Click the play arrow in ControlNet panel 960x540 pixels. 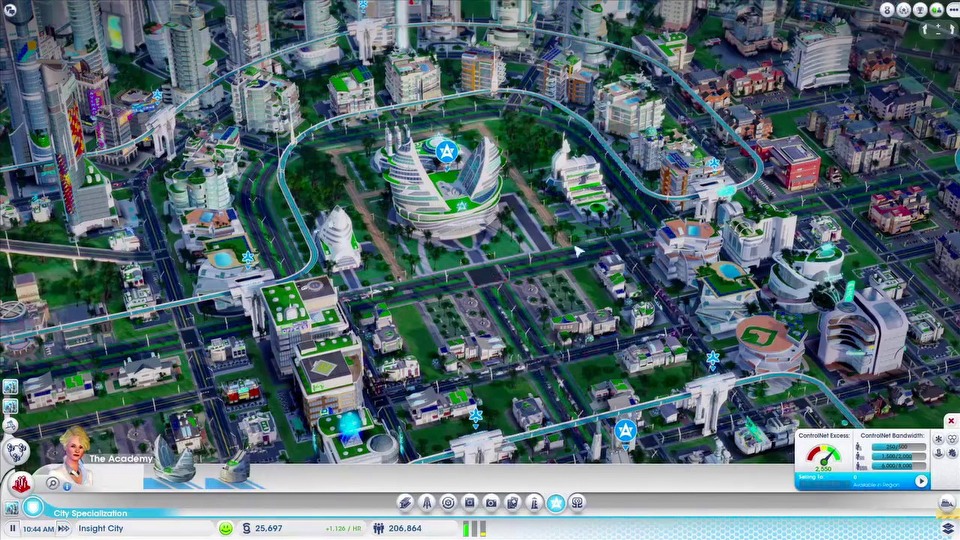point(921,482)
